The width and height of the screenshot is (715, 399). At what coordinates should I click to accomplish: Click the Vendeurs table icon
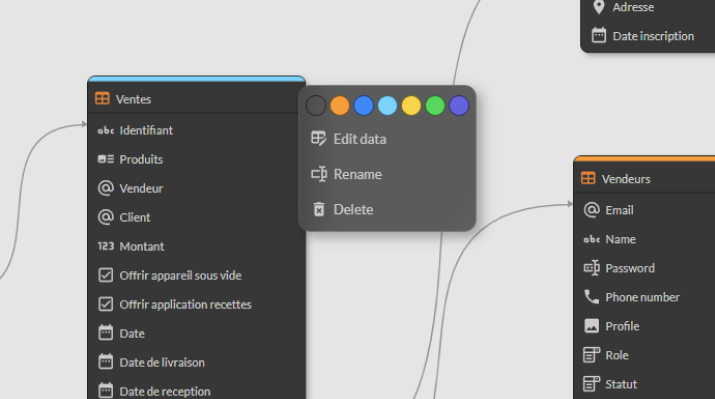588,178
